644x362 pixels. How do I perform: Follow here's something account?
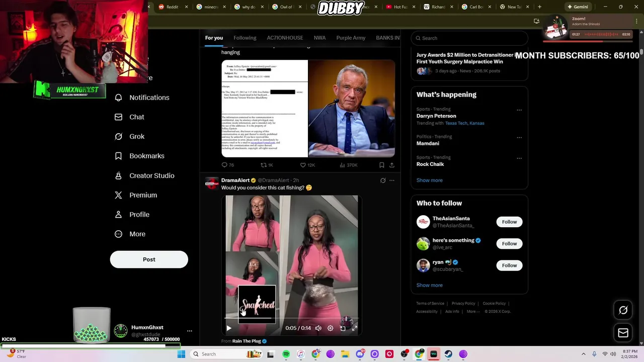coord(509,244)
